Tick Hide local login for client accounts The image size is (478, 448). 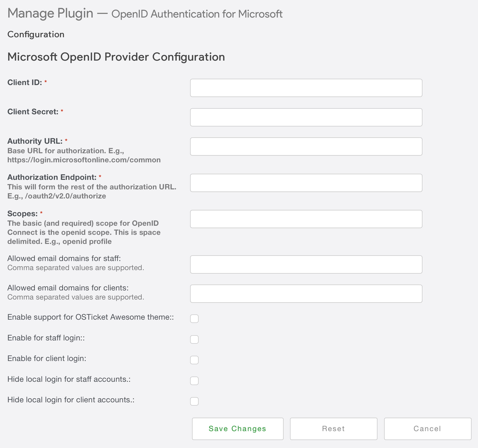194,401
